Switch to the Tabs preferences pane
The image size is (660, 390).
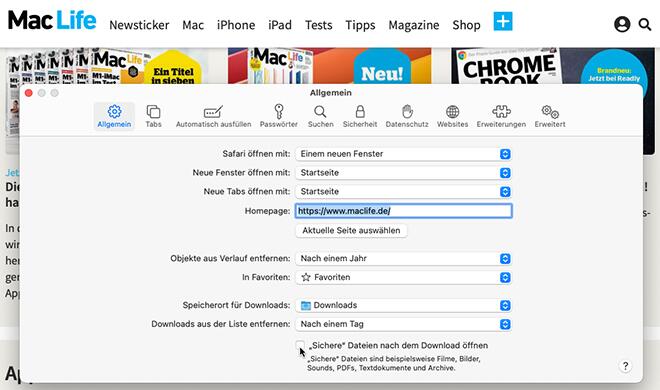pyautogui.click(x=153, y=117)
